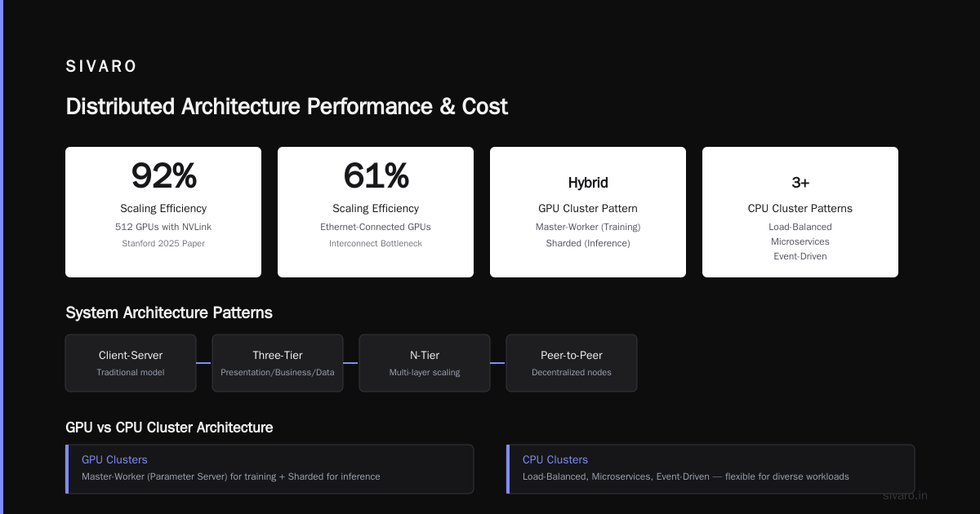Click the 61% scaling efficiency figure
Viewport: 980px width, 514px height.
point(376,175)
